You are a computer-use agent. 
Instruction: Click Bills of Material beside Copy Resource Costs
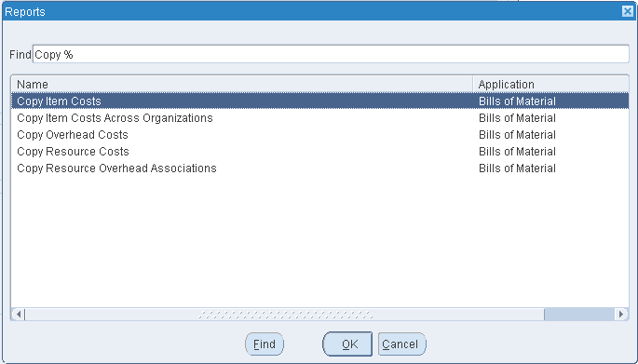(x=517, y=152)
